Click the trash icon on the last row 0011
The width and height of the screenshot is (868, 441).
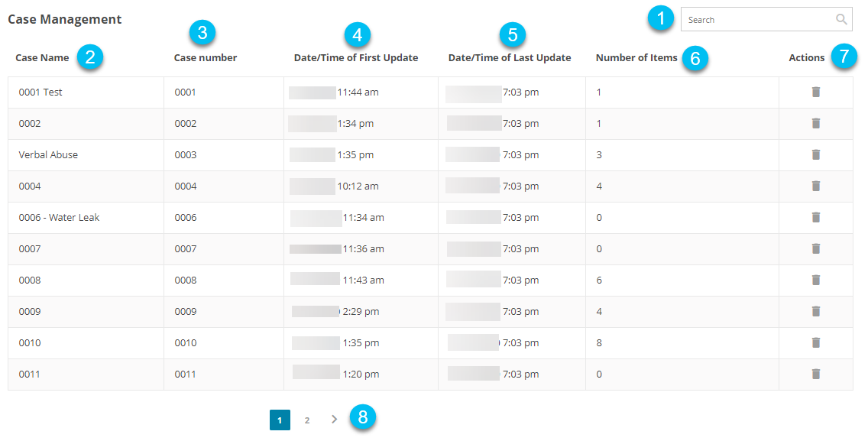point(815,374)
